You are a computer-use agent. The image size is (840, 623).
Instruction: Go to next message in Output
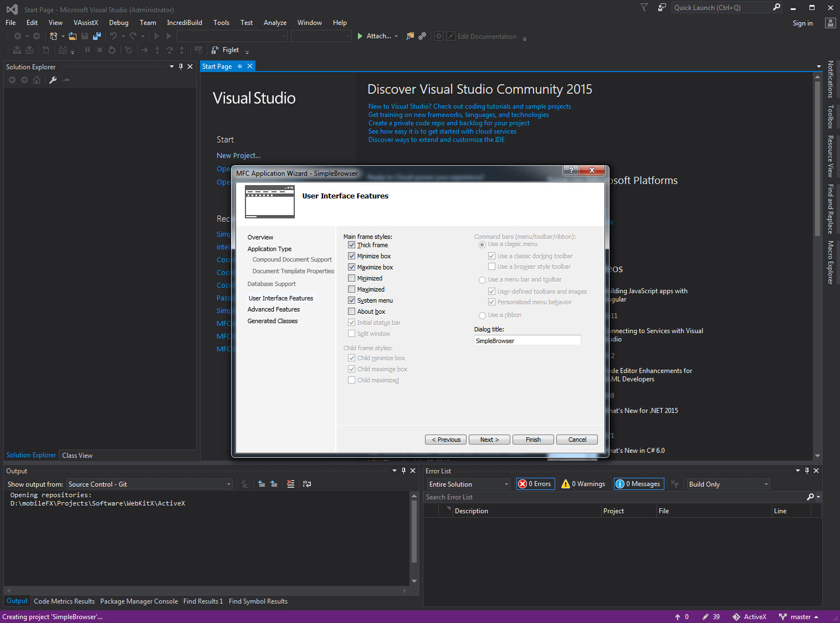tap(274, 484)
